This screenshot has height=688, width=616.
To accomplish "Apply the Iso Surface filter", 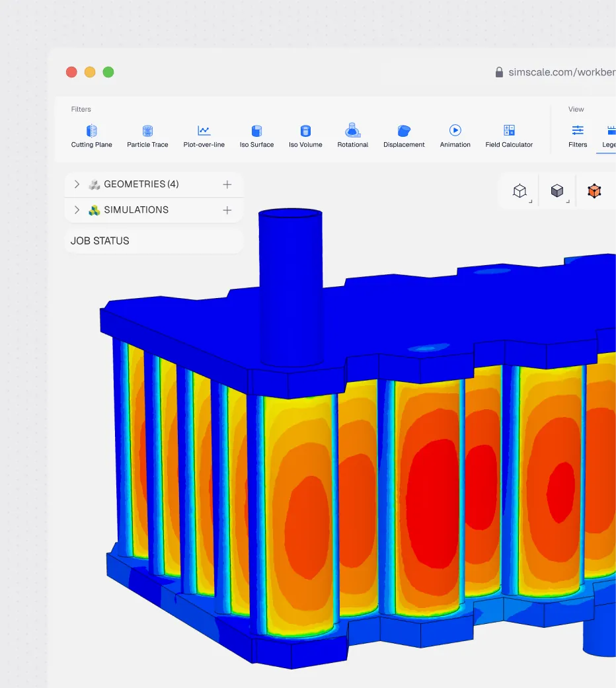I will click(256, 136).
